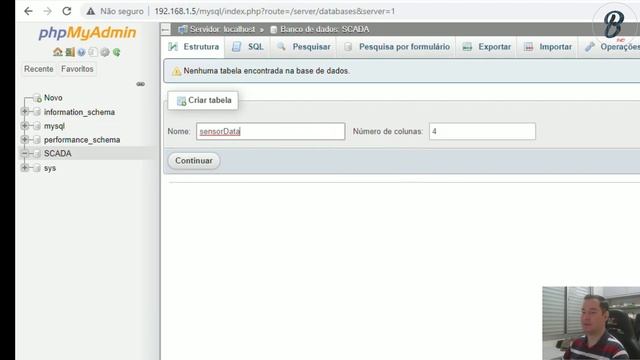Click the browser forward arrow
Viewport: 640px width, 360px height.
pyautogui.click(x=48, y=11)
